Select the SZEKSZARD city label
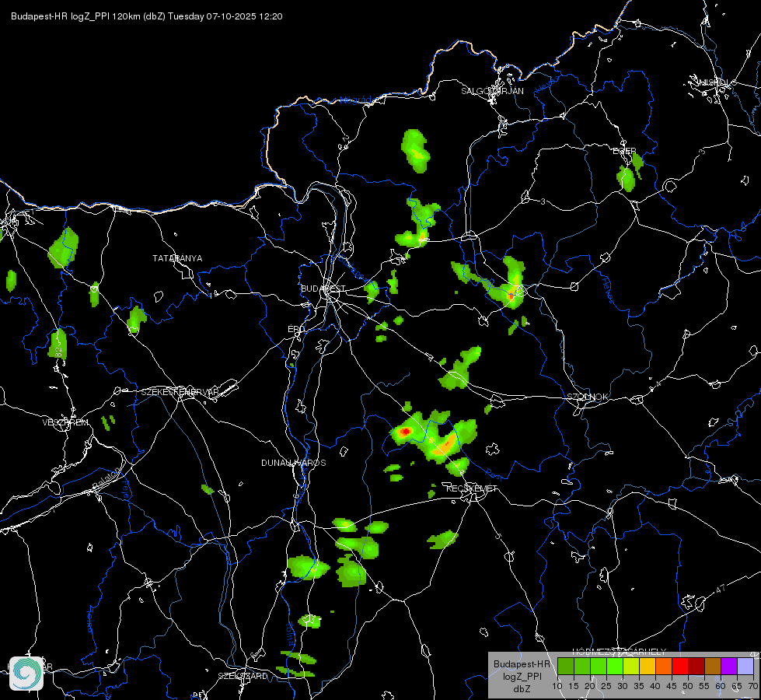This screenshot has height=700, width=761. 243,676
